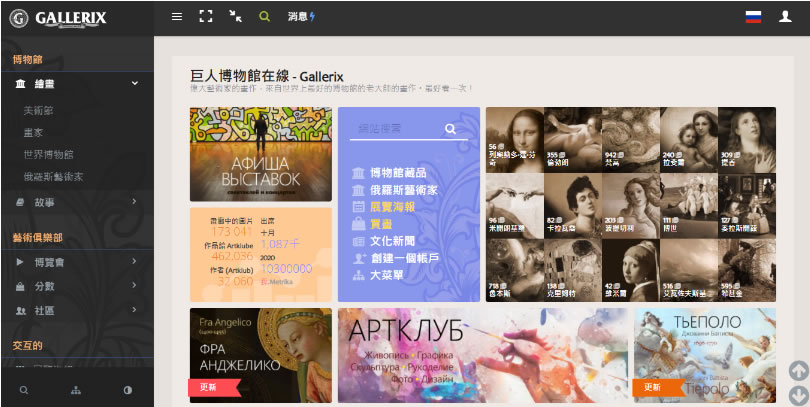
Task: Enter fullscreen with the expand icon
Action: [x=206, y=17]
